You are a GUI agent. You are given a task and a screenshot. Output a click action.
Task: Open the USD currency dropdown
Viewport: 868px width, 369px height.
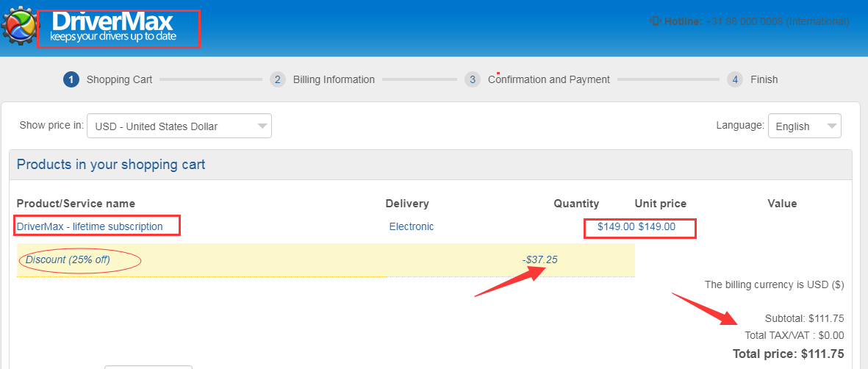[x=179, y=126]
